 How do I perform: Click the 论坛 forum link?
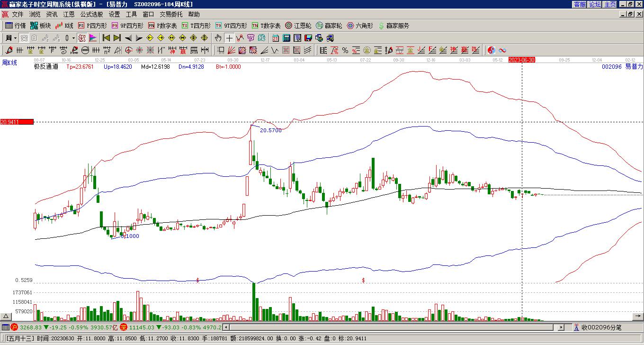tap(595, 4)
